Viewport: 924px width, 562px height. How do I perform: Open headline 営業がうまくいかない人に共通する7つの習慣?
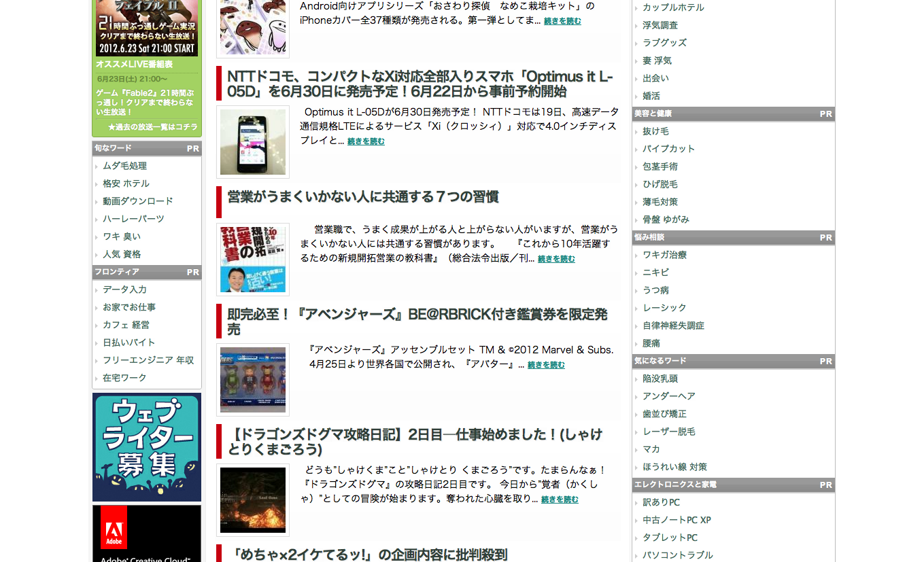363,197
